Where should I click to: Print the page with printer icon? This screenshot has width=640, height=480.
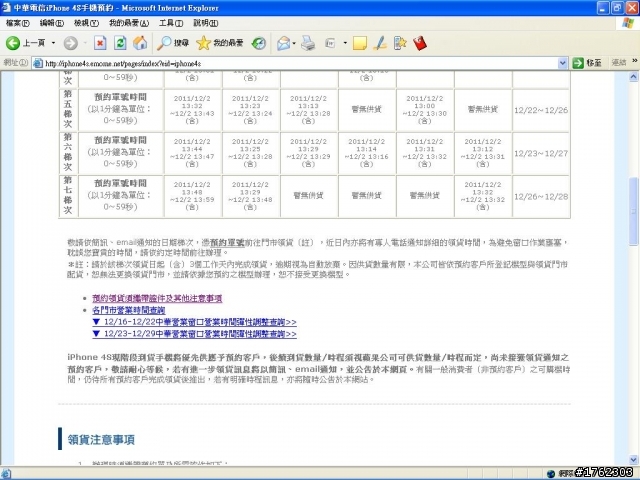tap(308, 43)
